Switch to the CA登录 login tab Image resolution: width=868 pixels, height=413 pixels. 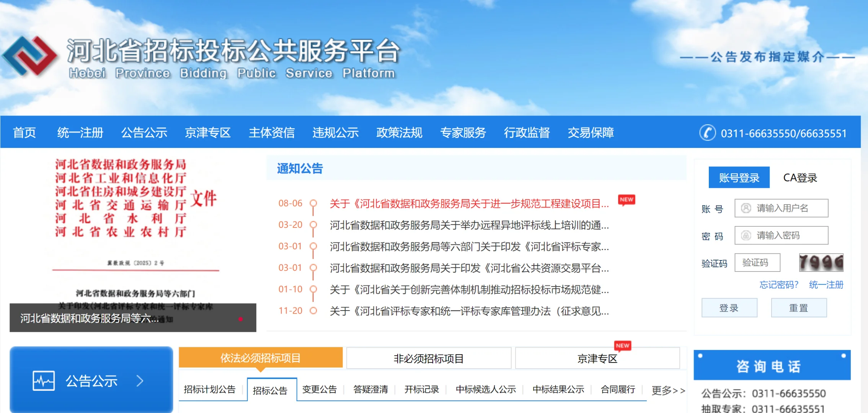(x=800, y=177)
